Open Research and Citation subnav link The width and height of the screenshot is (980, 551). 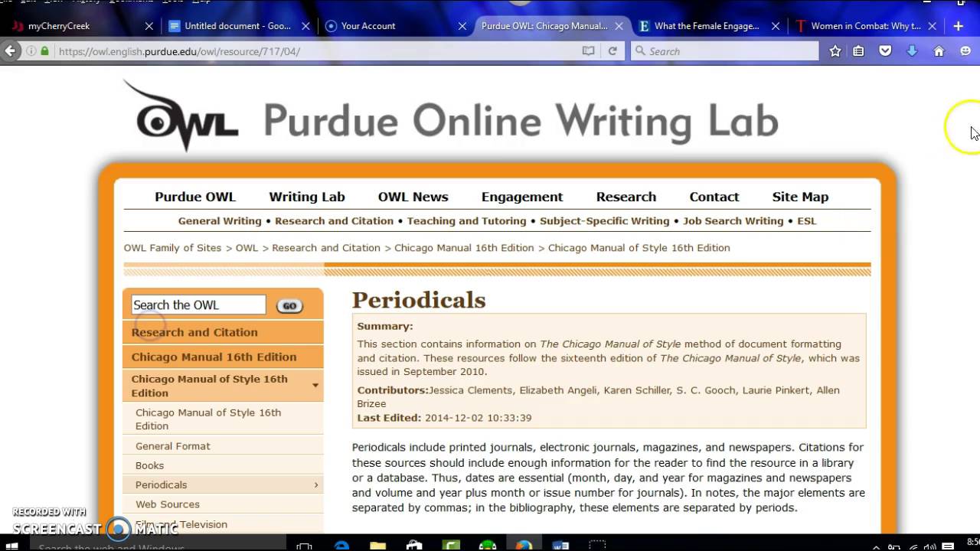coord(334,221)
